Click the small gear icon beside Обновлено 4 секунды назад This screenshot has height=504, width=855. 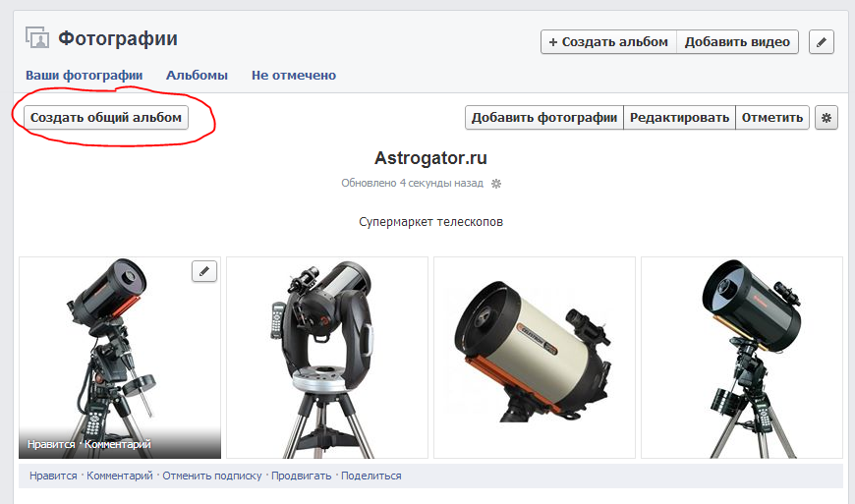[495, 184]
